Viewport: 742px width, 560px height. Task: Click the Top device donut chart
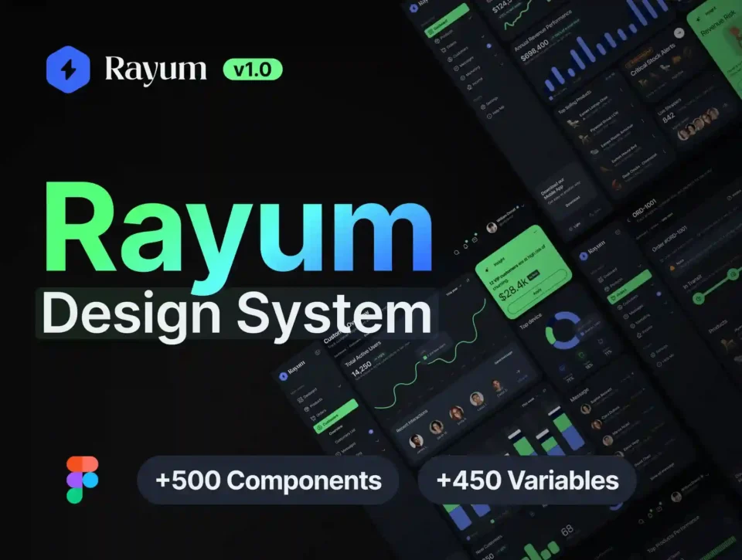[564, 331]
